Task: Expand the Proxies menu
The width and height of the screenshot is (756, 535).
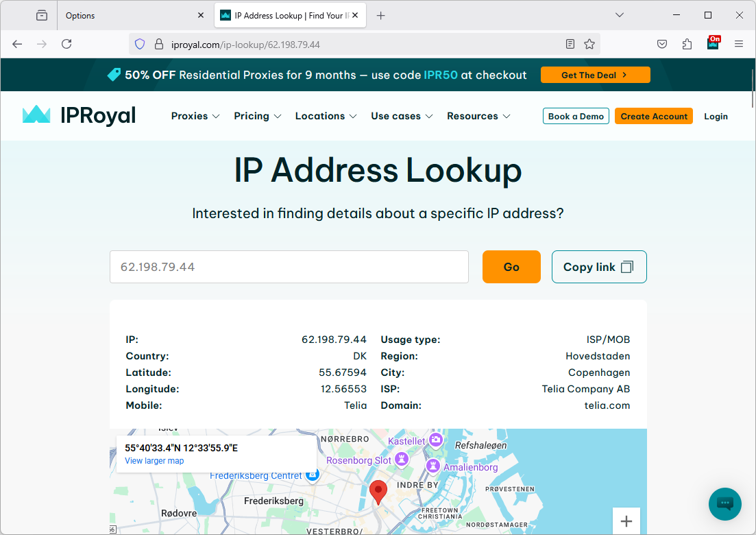Action: point(195,117)
